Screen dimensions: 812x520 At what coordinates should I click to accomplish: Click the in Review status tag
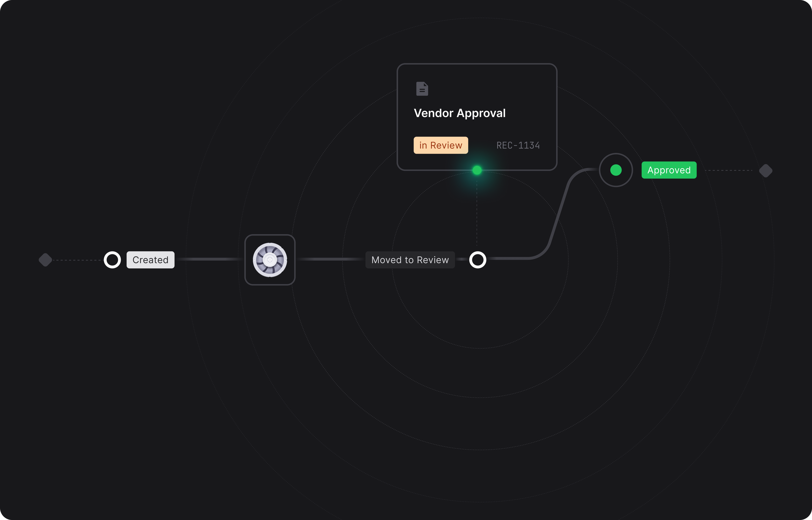[441, 145]
